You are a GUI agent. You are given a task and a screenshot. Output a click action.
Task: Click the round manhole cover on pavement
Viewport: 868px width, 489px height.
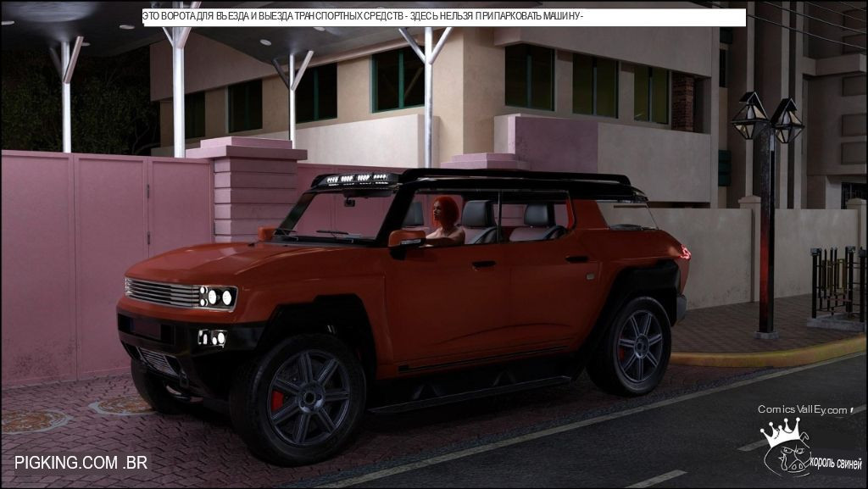pos(32,420)
